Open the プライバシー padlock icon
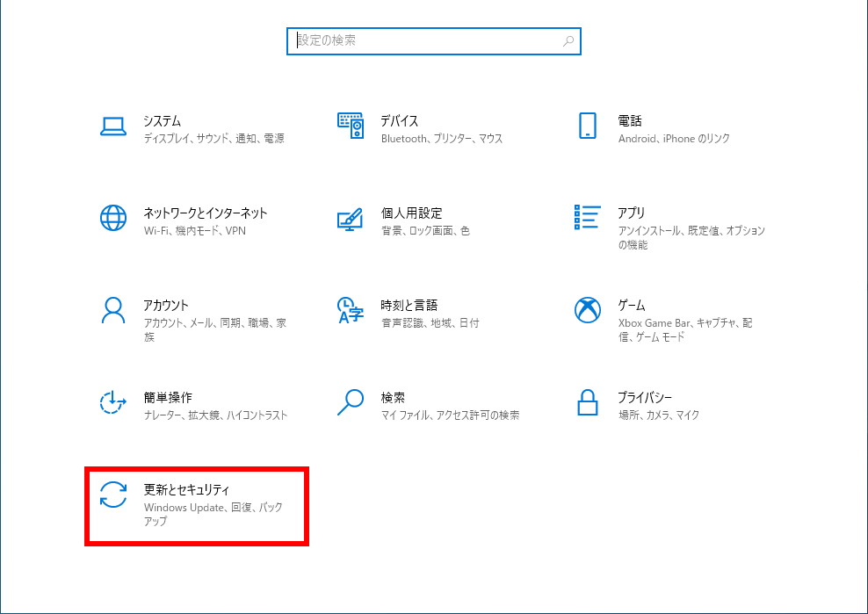The height and width of the screenshot is (614, 868). tap(588, 402)
